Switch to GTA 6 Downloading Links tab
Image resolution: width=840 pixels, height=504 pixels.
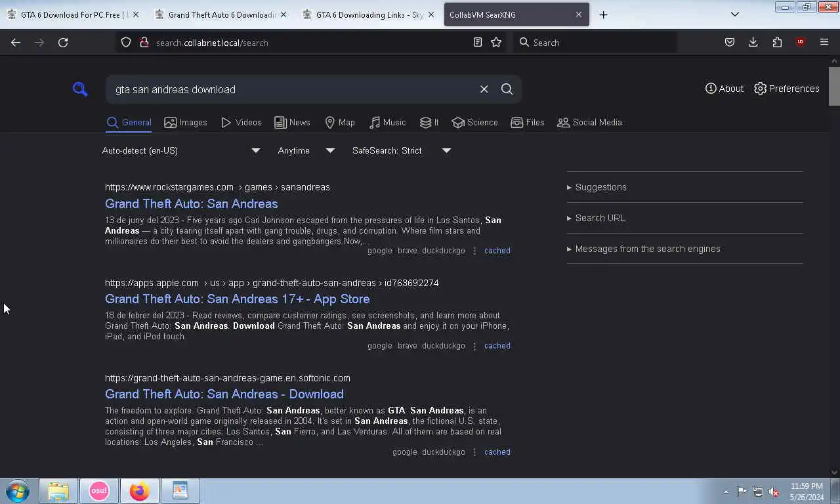click(367, 14)
